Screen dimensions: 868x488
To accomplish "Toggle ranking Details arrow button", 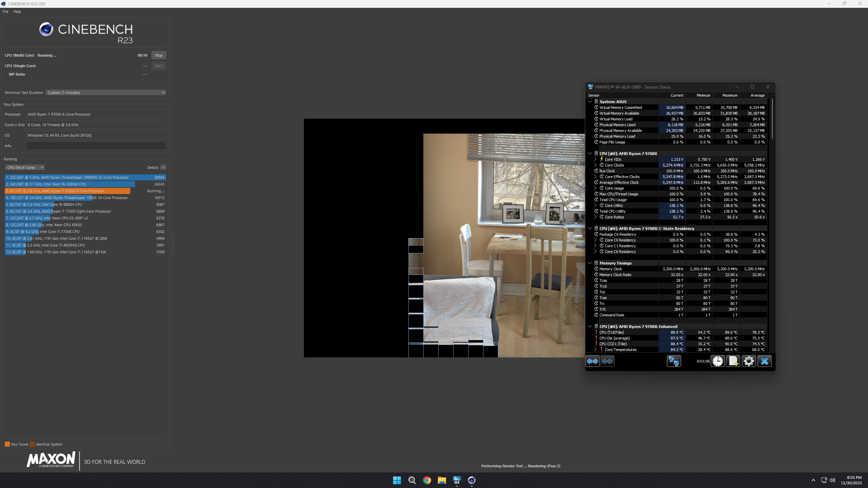I will (x=163, y=168).
